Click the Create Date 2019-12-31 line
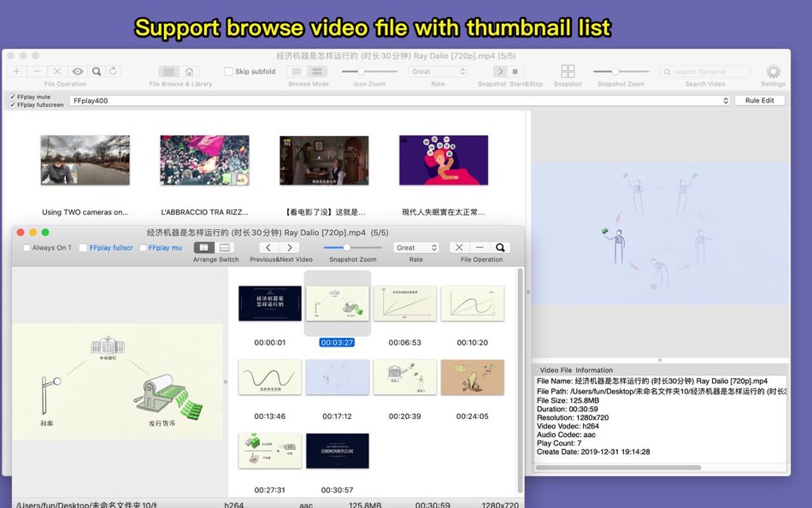 coord(593,452)
